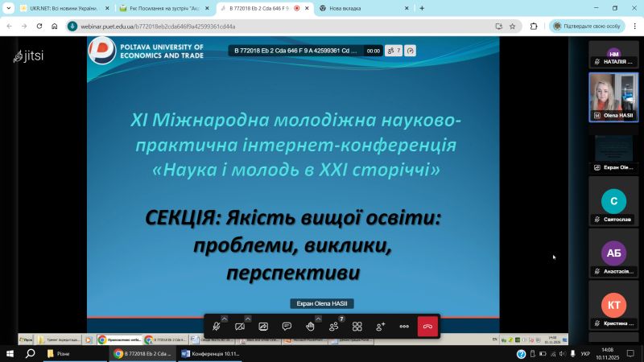Image resolution: width=644 pixels, height=362 pixels.
Task: Raise your hand in the meeting
Action: coord(310,327)
